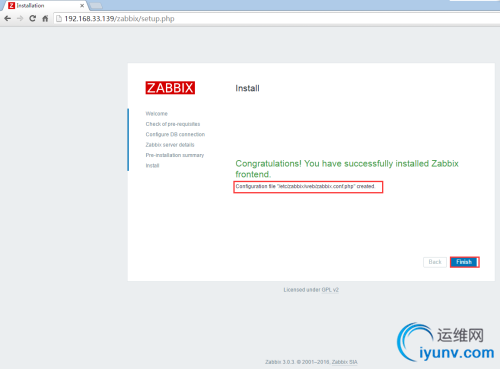500x369 pixels.
Task: Close the Installation tab
Action: [x=82, y=6]
